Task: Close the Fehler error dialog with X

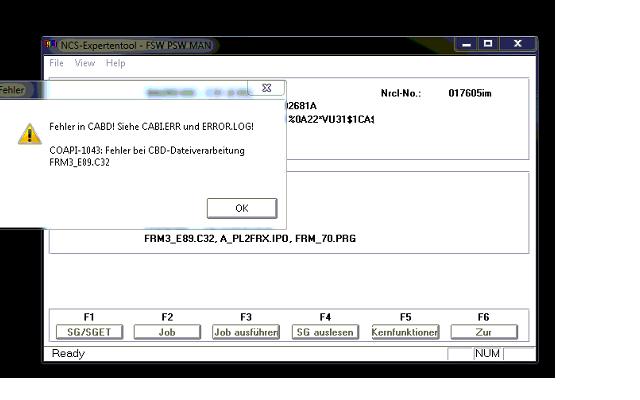Action: pyautogui.click(x=265, y=89)
